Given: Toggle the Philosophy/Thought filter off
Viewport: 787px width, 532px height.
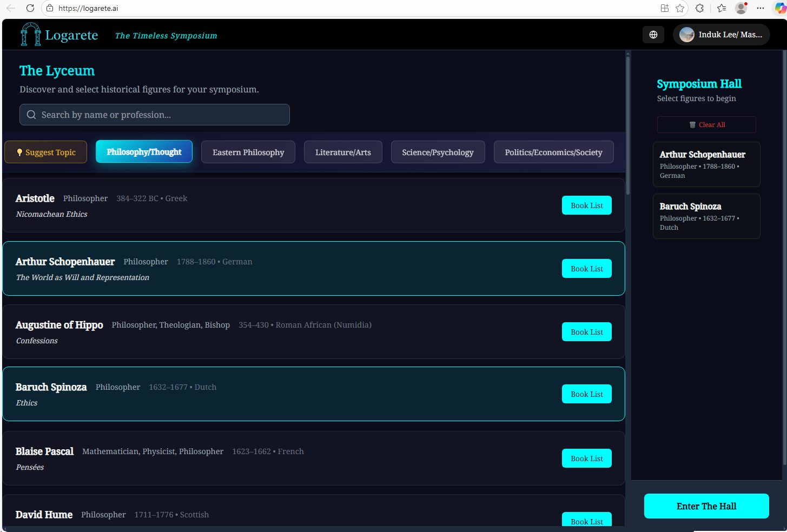Looking at the screenshot, I should coord(144,152).
